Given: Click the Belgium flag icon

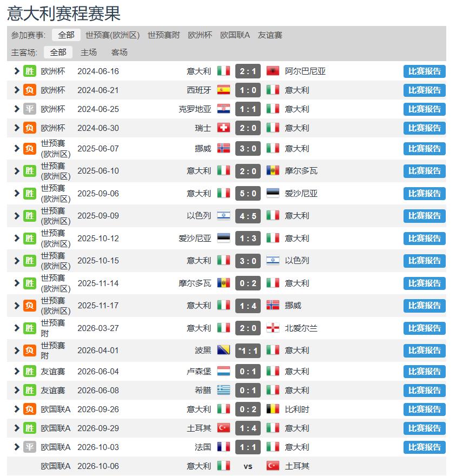Looking at the screenshot, I should click(273, 409).
